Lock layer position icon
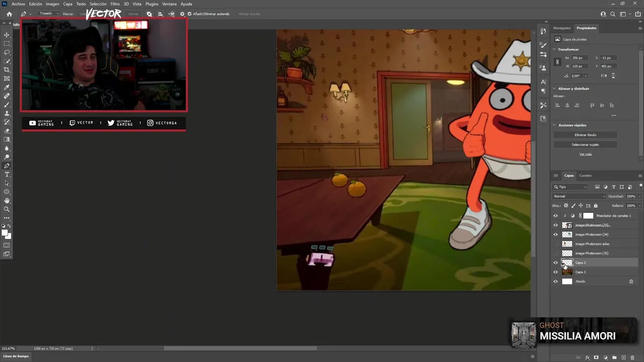 click(x=581, y=206)
